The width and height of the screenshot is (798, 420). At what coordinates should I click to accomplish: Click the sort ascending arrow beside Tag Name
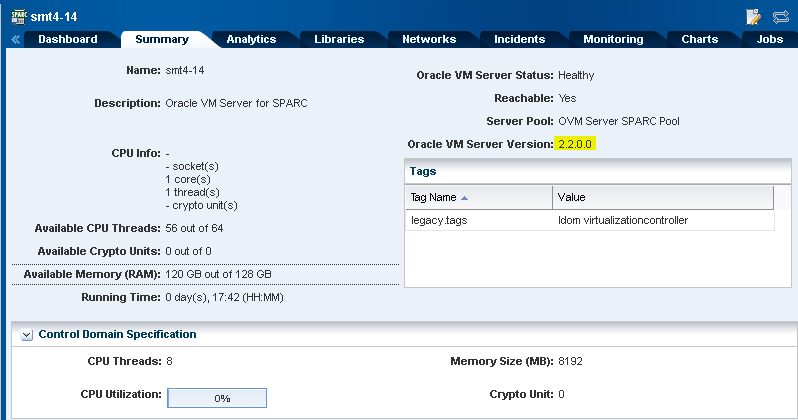464,198
